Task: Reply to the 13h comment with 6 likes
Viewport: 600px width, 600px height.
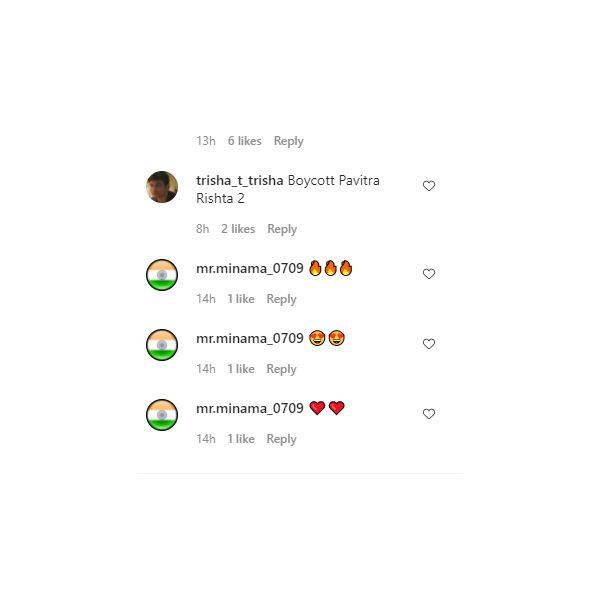Action: (x=289, y=141)
